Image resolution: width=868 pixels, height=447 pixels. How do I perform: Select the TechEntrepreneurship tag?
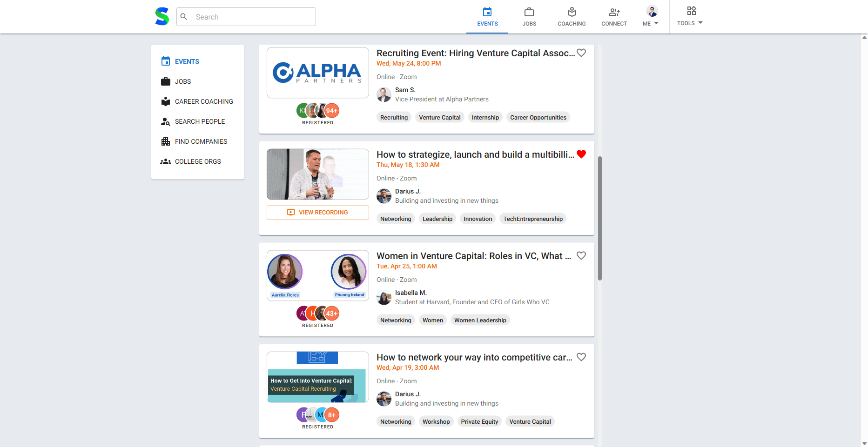533,219
